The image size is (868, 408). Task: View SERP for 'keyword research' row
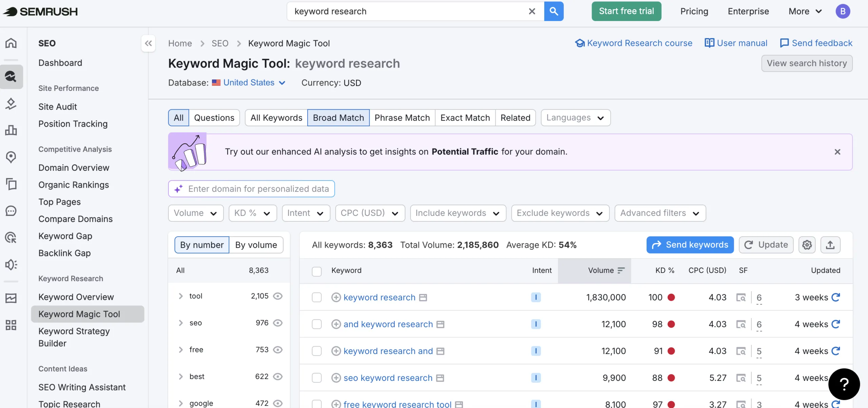coord(741,298)
